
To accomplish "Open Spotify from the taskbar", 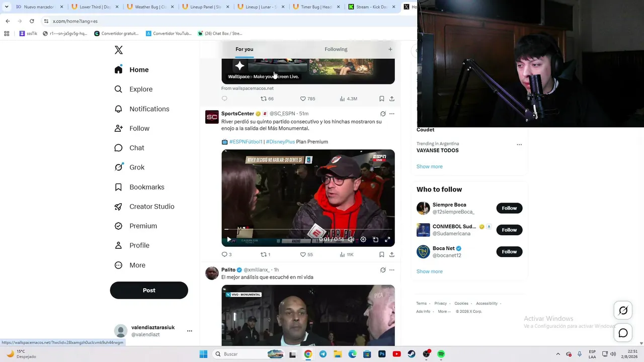I will [441, 354].
